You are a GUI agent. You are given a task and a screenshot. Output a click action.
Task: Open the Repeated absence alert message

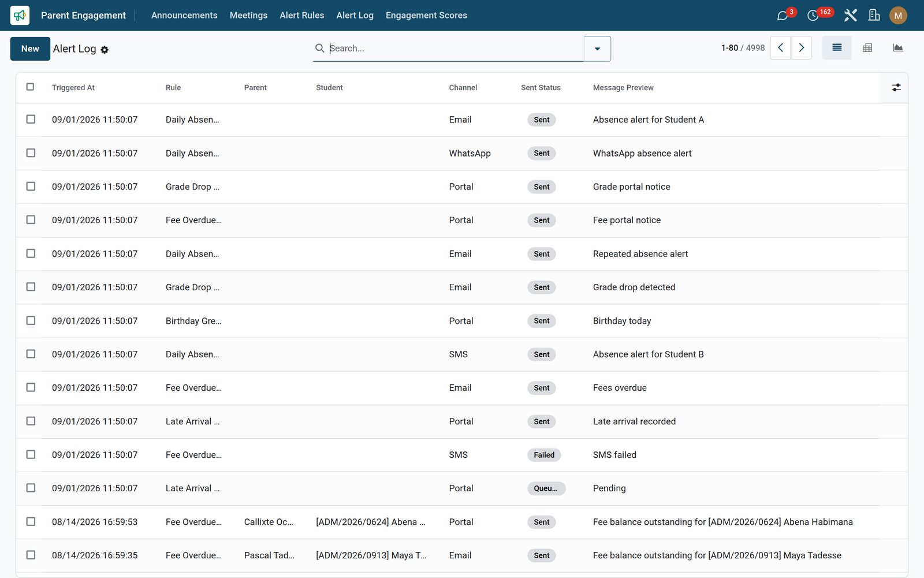click(x=640, y=254)
